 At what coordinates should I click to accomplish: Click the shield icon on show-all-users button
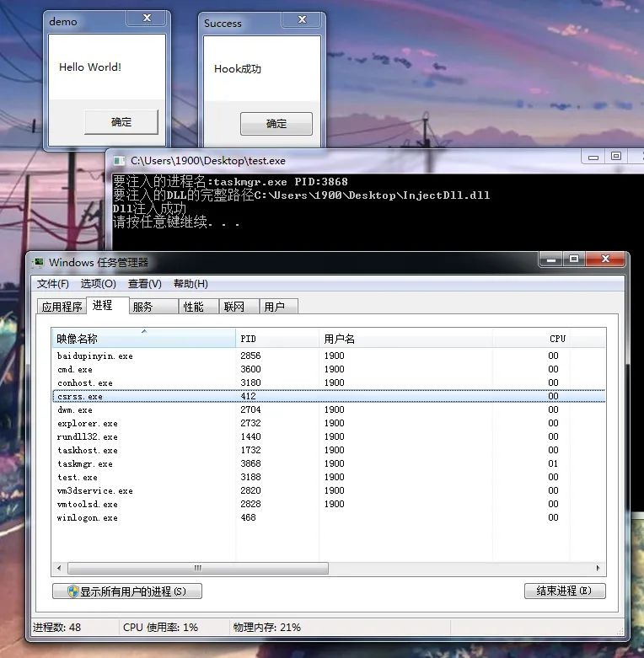pyautogui.click(x=73, y=591)
